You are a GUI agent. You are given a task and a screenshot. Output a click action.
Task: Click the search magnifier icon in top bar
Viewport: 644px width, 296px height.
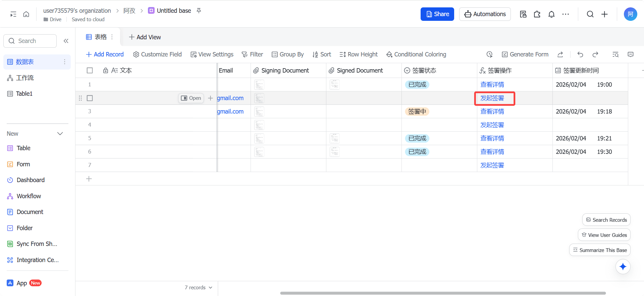click(590, 14)
